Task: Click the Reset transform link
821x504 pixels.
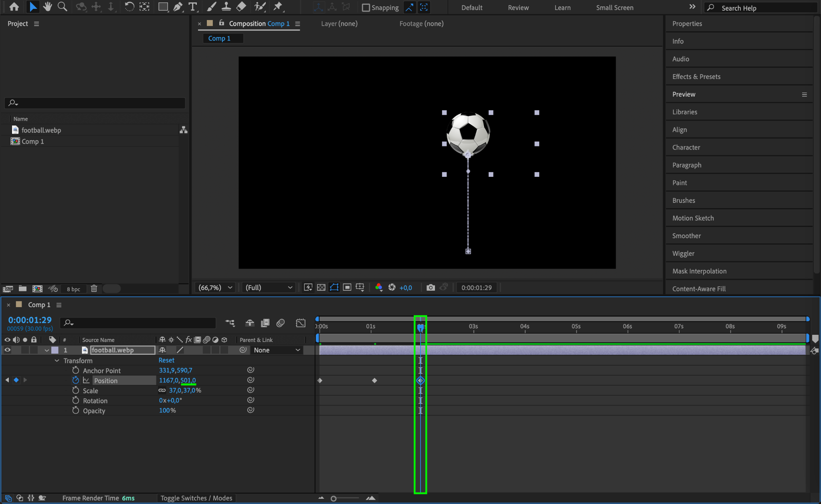Action: 166,360
